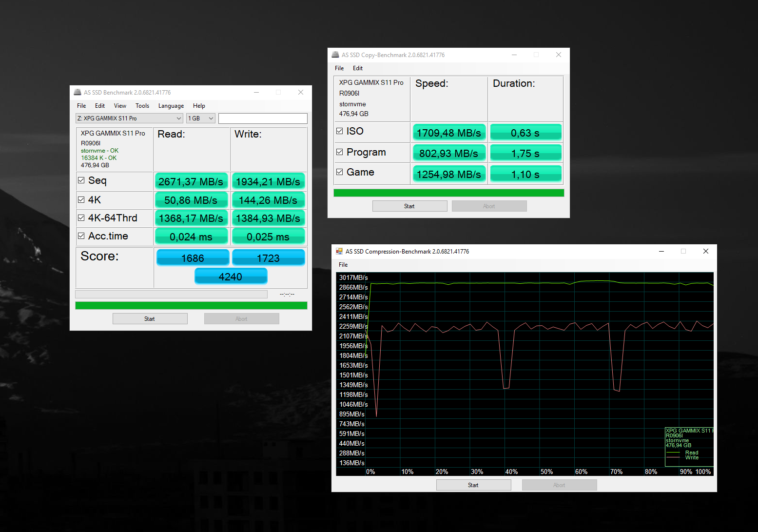Close the Copy-Benchmark window

[559, 55]
